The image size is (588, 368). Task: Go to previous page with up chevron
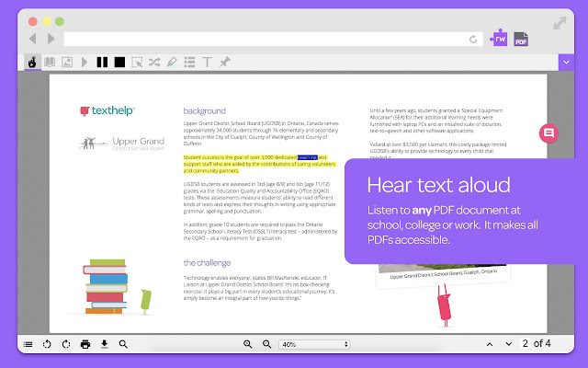click(490, 344)
